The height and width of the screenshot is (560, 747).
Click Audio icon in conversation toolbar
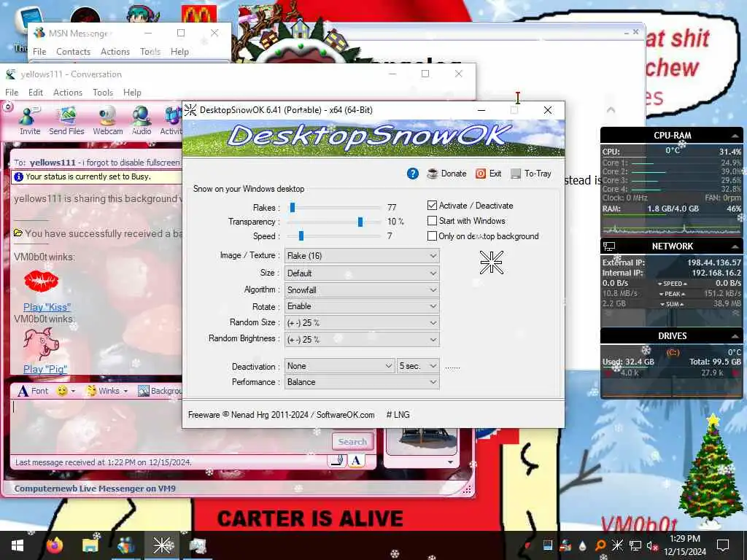[142, 121]
